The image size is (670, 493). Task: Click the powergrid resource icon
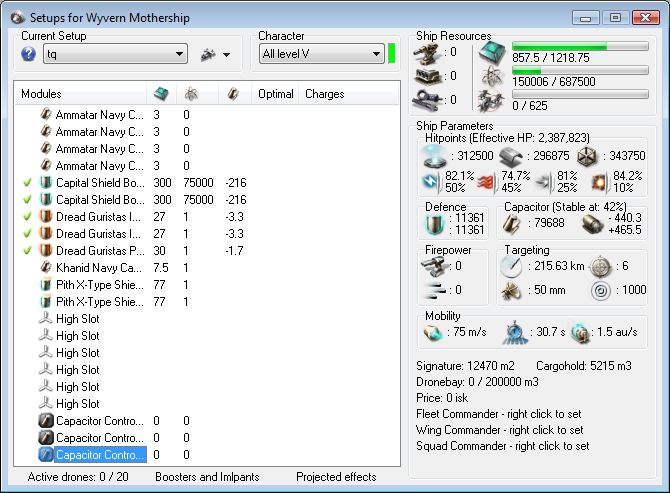tap(491, 76)
